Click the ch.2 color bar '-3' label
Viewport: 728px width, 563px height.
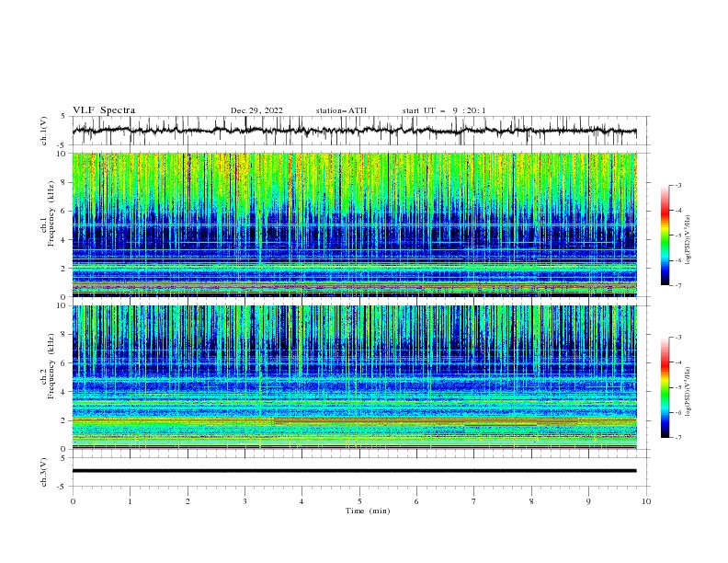coord(677,338)
